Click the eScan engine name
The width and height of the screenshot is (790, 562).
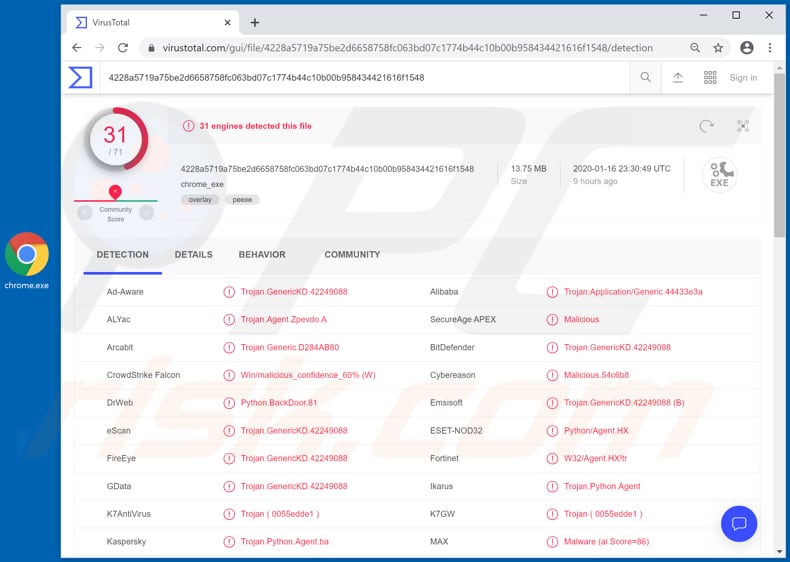118,431
